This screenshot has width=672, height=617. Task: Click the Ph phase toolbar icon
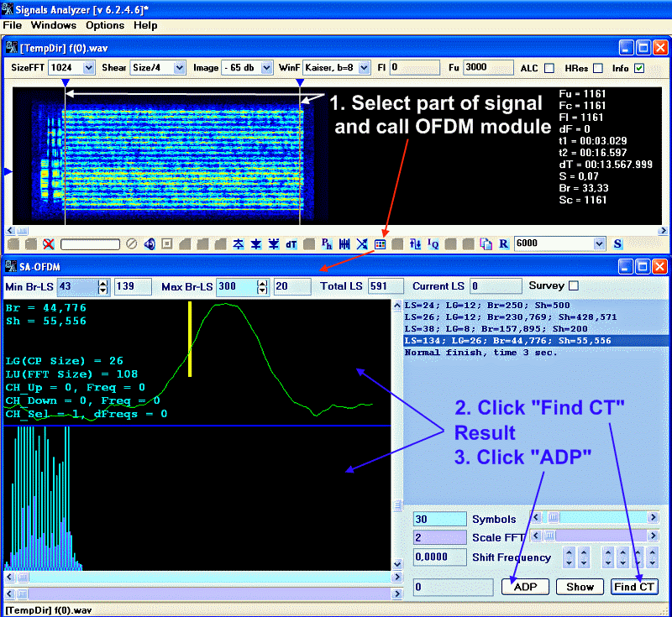pyautogui.click(x=327, y=243)
